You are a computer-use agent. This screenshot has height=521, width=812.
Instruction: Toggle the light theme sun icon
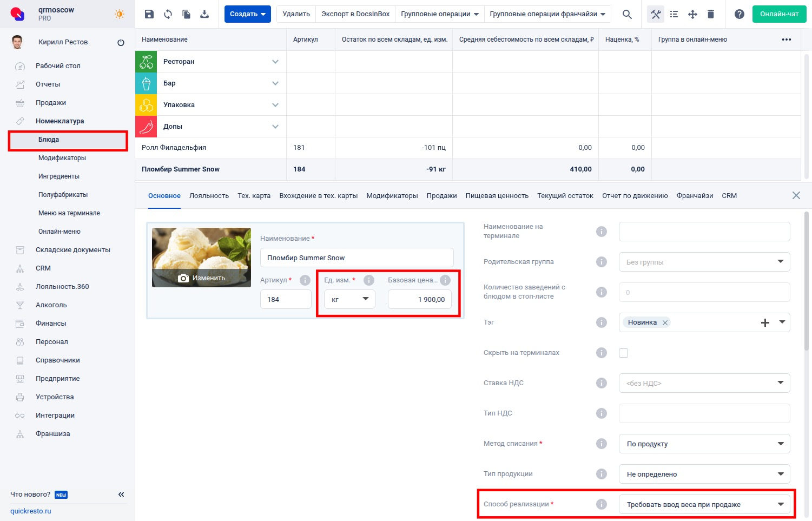tap(119, 14)
